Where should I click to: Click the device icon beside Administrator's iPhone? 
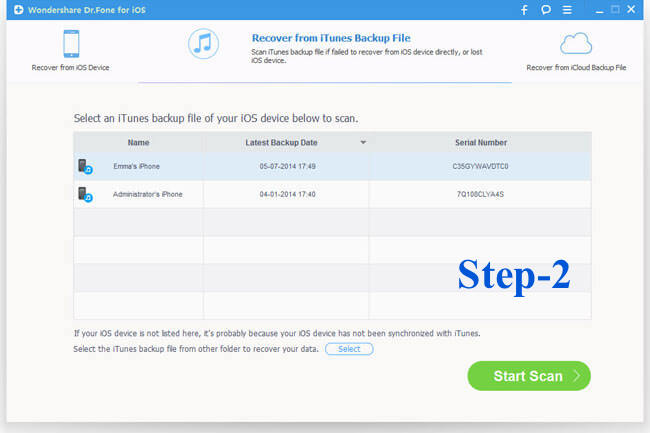85,194
